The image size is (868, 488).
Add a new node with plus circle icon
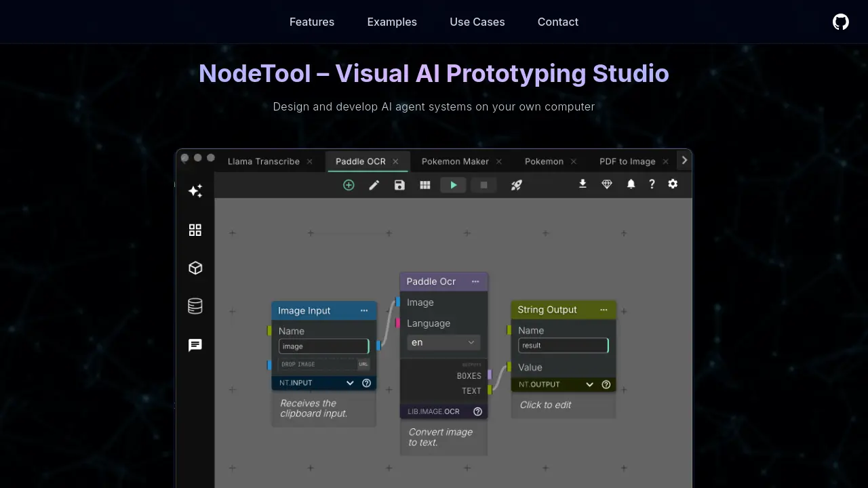pos(349,185)
